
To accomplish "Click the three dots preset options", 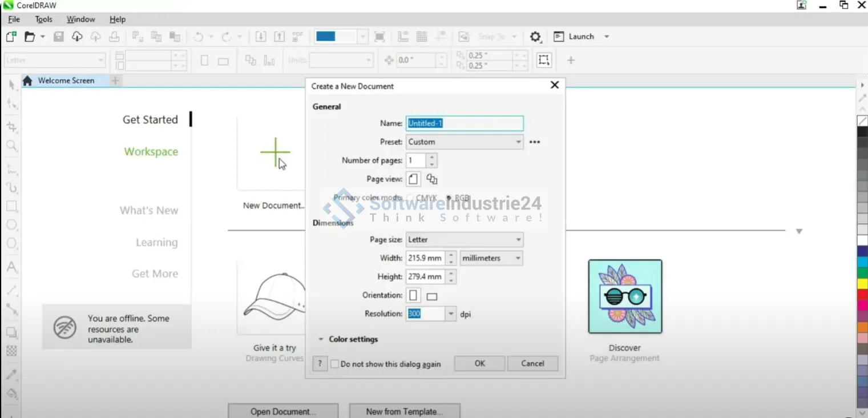I will [534, 142].
